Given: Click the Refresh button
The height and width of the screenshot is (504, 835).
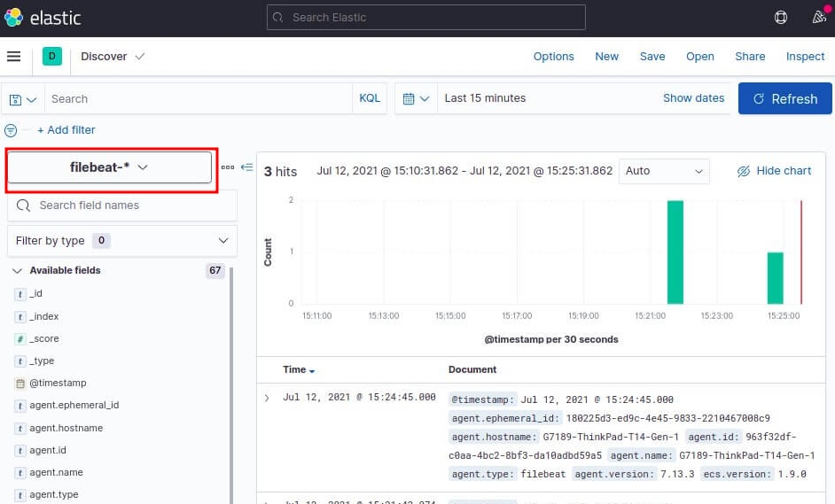Looking at the screenshot, I should tap(784, 99).
